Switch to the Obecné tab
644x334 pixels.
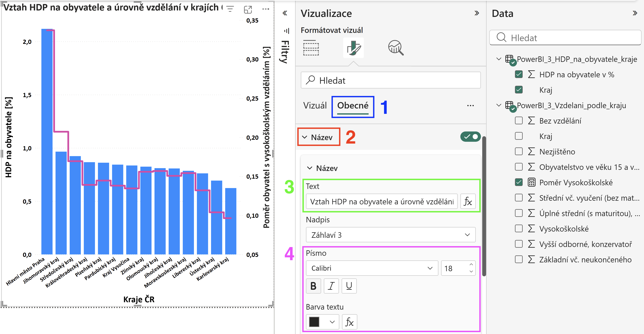click(353, 106)
